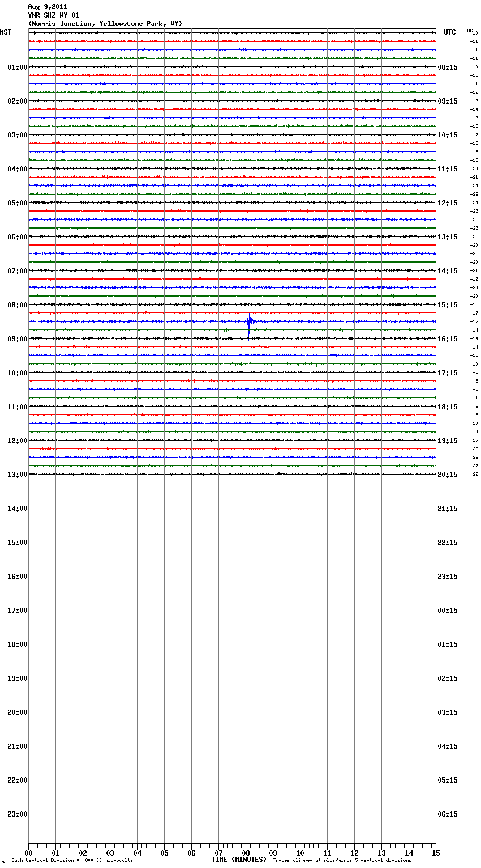Click the 19:15 UTC time label
This screenshot has width=481, height=868.
pyautogui.click(x=448, y=441)
